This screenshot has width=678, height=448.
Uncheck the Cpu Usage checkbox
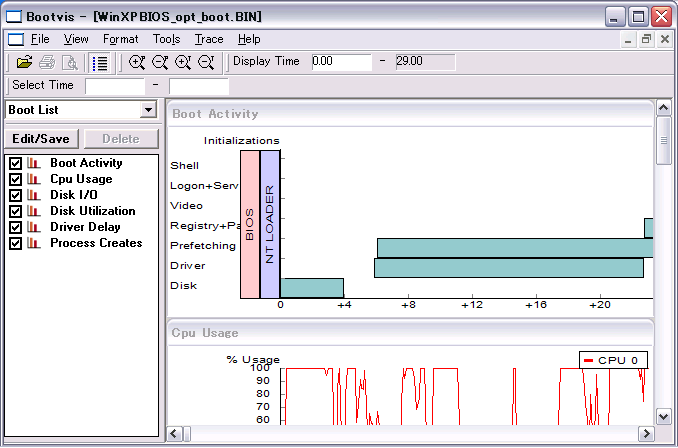tap(15, 179)
